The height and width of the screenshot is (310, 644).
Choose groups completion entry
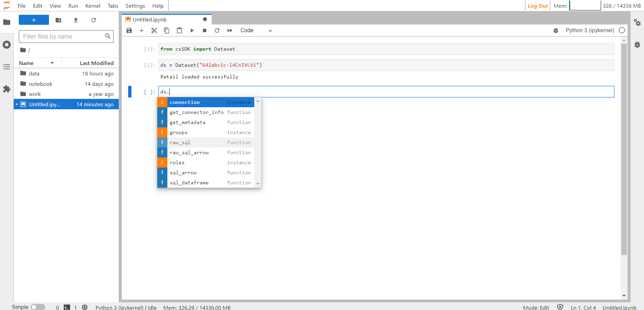click(206, 132)
